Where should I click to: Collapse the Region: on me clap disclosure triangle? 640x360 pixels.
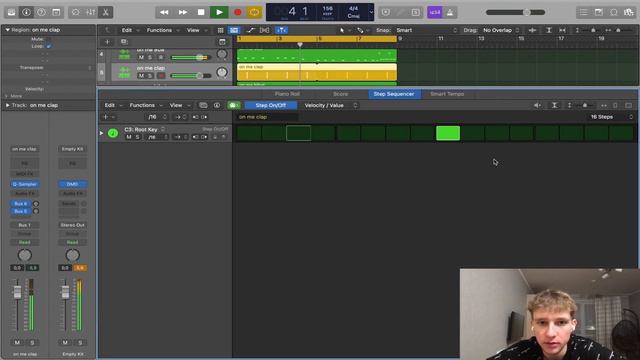pos(7,30)
